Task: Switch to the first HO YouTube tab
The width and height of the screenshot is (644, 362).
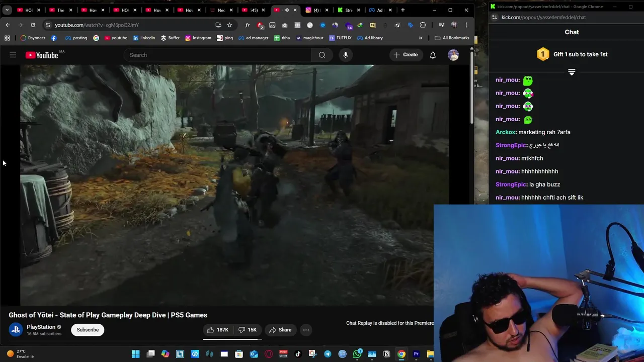Action: (28, 10)
